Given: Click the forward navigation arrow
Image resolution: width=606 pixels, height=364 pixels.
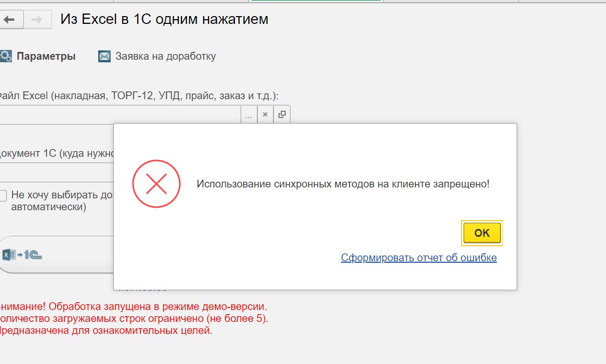Looking at the screenshot, I should click(x=37, y=19).
